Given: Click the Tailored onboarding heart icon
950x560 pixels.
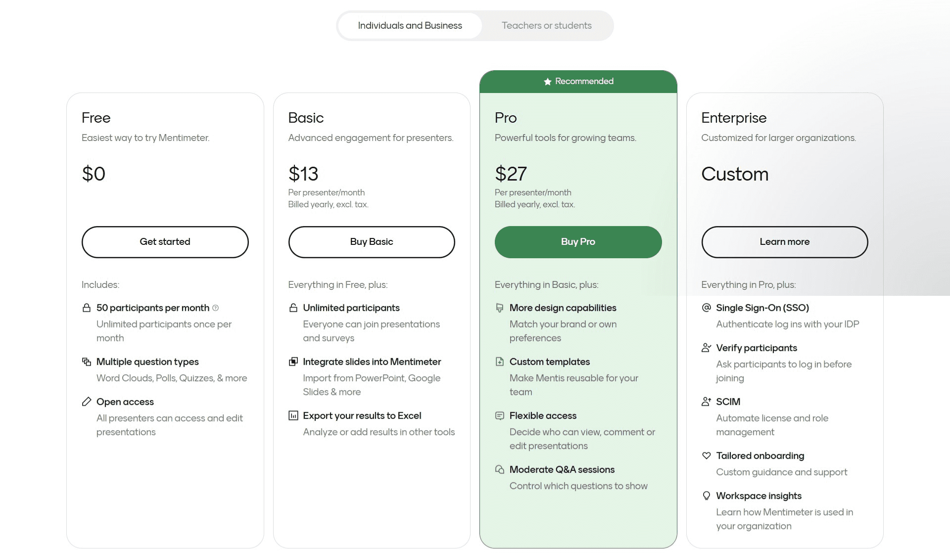Looking at the screenshot, I should point(707,456).
